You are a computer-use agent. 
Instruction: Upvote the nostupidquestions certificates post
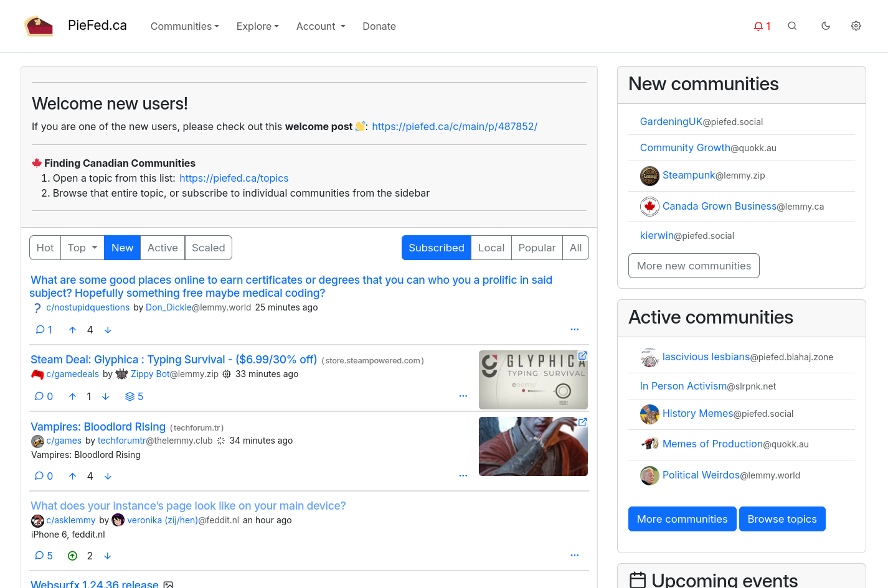tap(72, 330)
